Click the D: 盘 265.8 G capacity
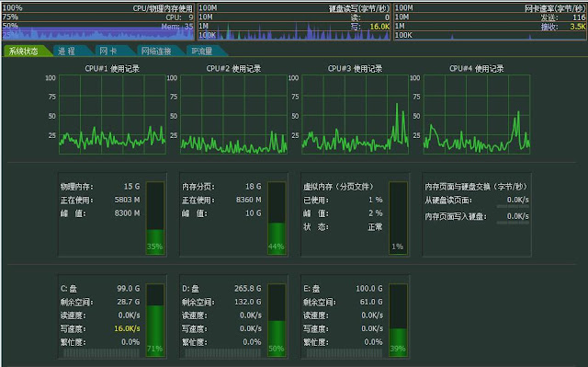Image resolution: width=588 pixels, height=367 pixels. click(247, 288)
